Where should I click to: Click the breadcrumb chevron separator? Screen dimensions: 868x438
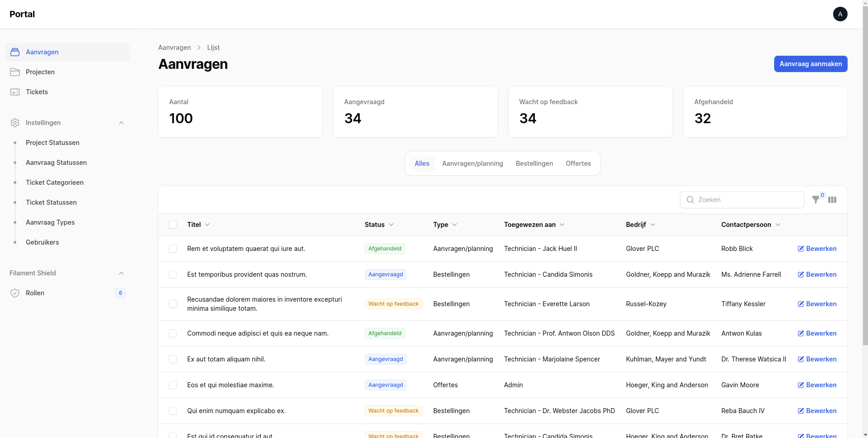pos(199,48)
